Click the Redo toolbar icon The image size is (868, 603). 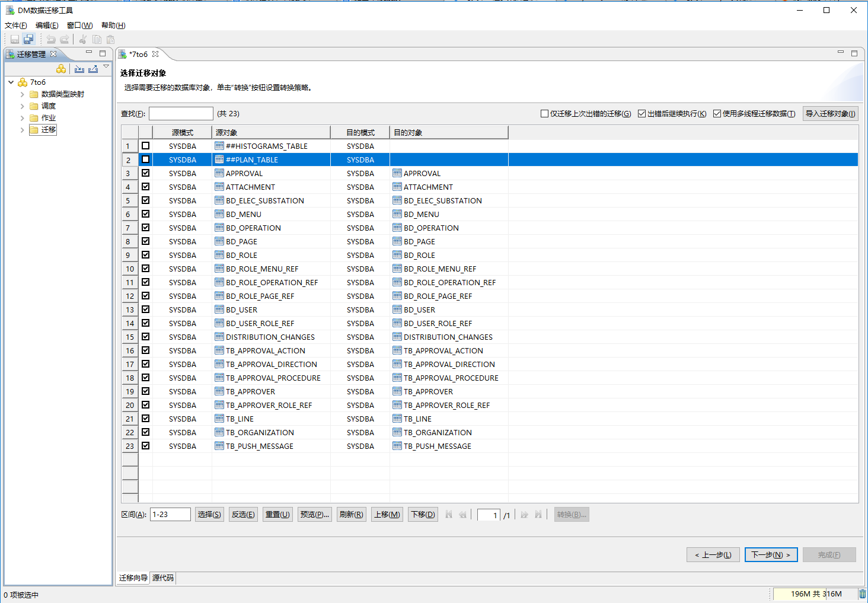point(65,39)
